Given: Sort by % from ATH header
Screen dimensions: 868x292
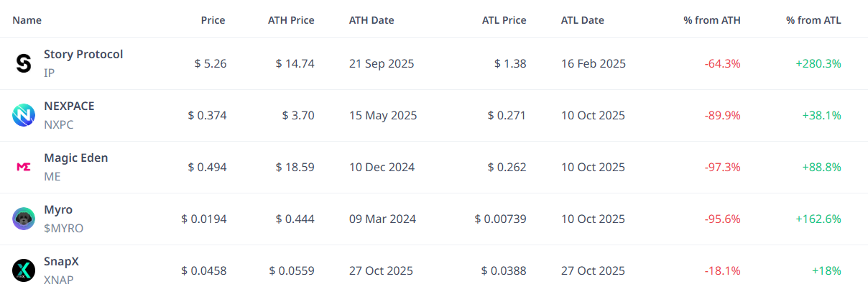Looking at the screenshot, I should coord(712,20).
